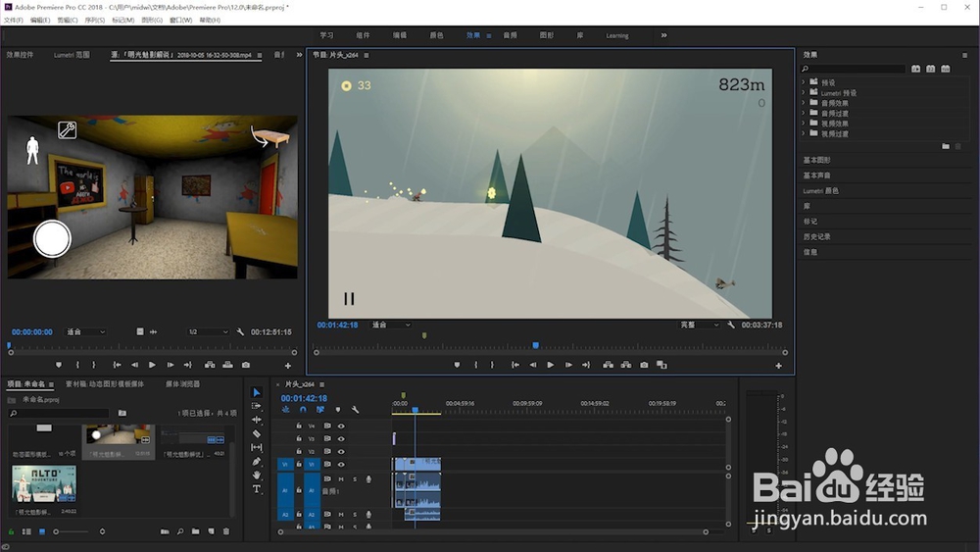
Task: Add marker in Program monitor
Action: point(457,365)
